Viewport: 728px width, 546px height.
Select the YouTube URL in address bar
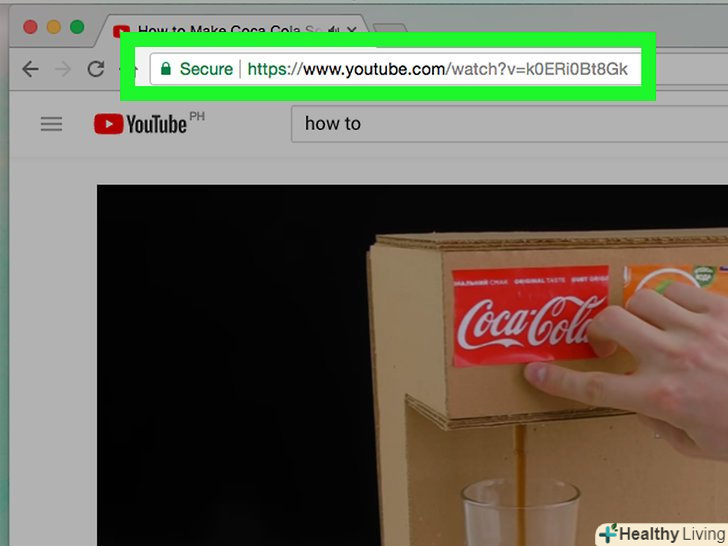coord(437,69)
